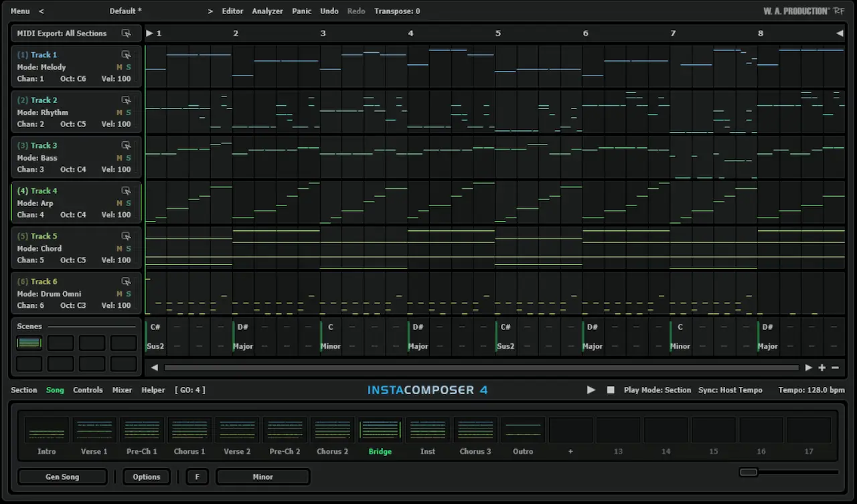
Task: Jump to the timeline start marker
Action: pos(149,33)
